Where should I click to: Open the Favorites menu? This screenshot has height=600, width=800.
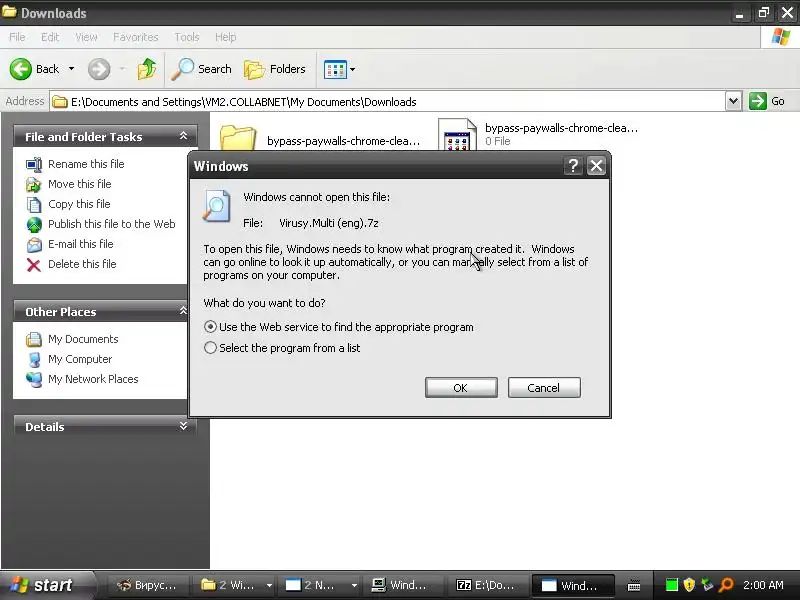pos(136,37)
